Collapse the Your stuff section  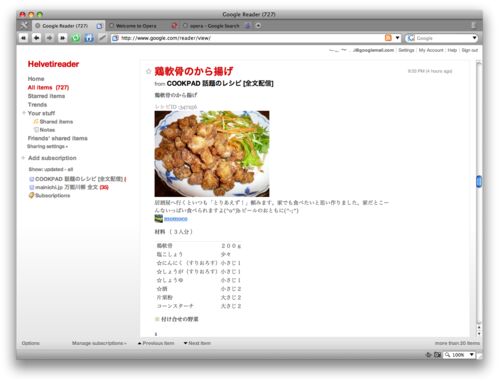coord(24,113)
